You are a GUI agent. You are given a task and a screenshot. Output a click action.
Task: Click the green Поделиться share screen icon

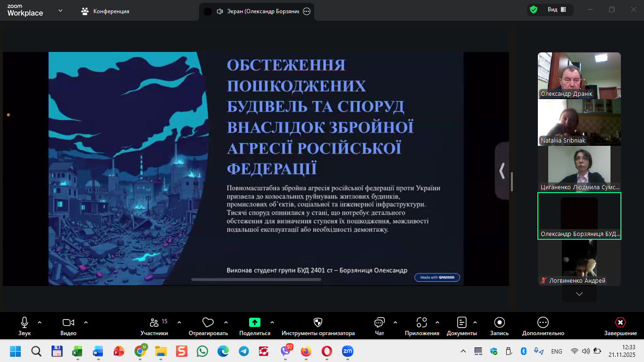click(255, 323)
